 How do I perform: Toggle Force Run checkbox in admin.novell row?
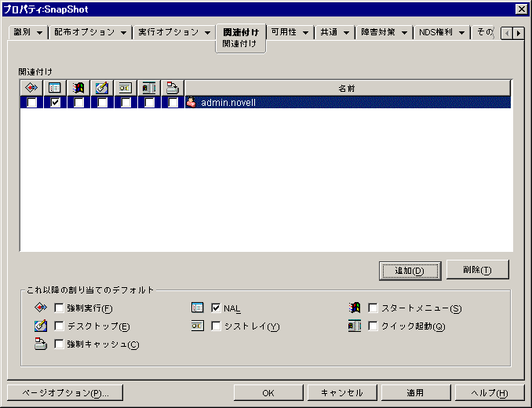click(32, 103)
